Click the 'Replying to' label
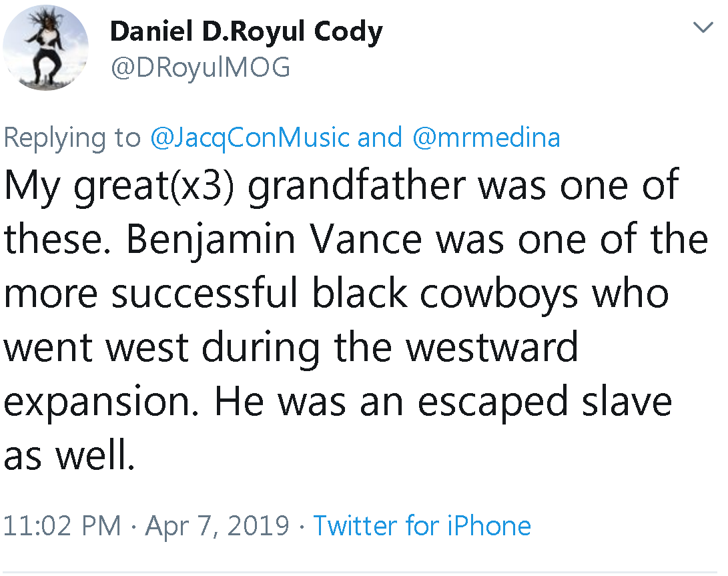The image size is (728, 576). point(72,137)
